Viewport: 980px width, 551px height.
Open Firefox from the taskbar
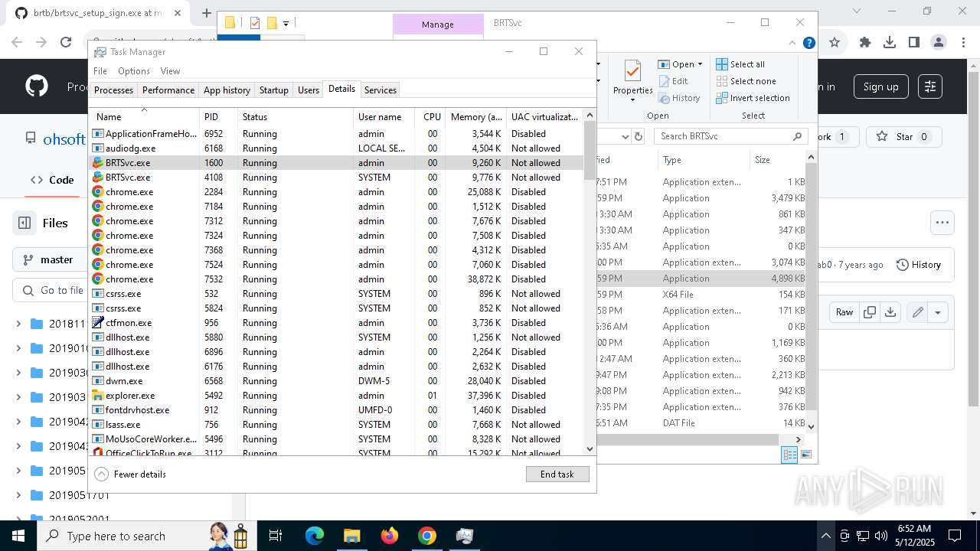coord(390,536)
